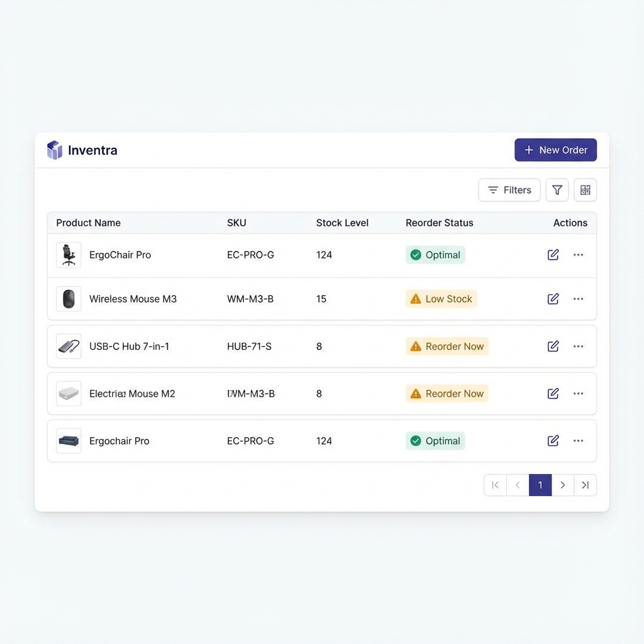Edit the Wireless Mouse M3 row
This screenshot has width=644, height=644.
pyautogui.click(x=553, y=299)
